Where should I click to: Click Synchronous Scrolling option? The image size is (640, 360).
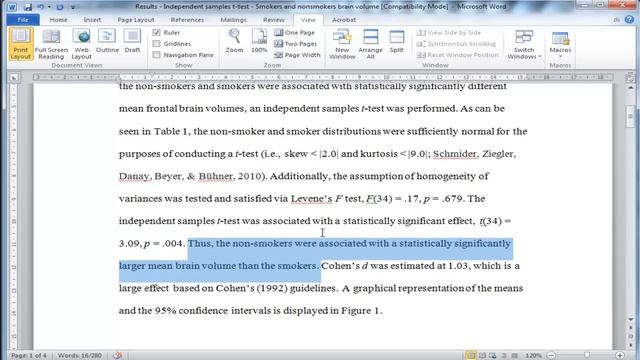click(x=456, y=44)
